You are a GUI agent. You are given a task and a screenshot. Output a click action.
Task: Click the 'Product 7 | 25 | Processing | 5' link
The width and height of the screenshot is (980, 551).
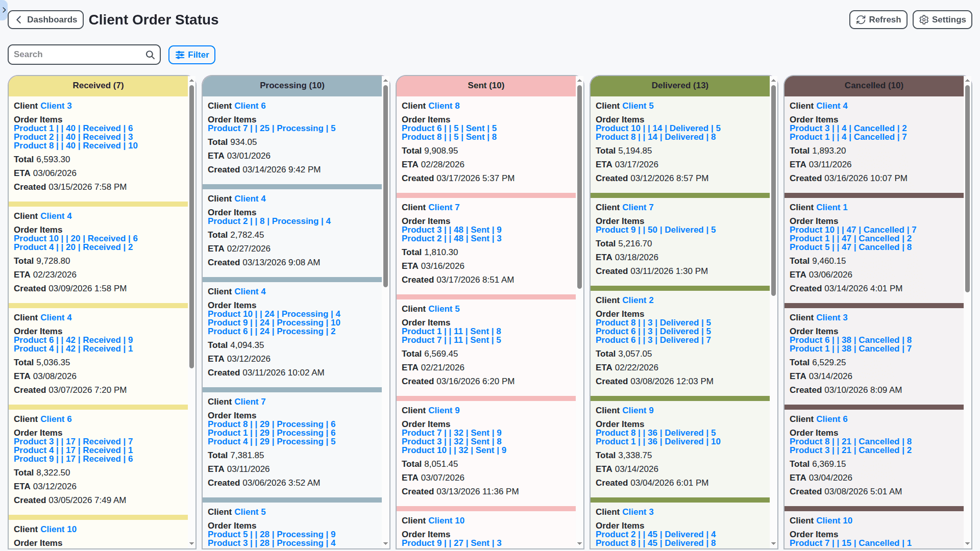pos(272,128)
